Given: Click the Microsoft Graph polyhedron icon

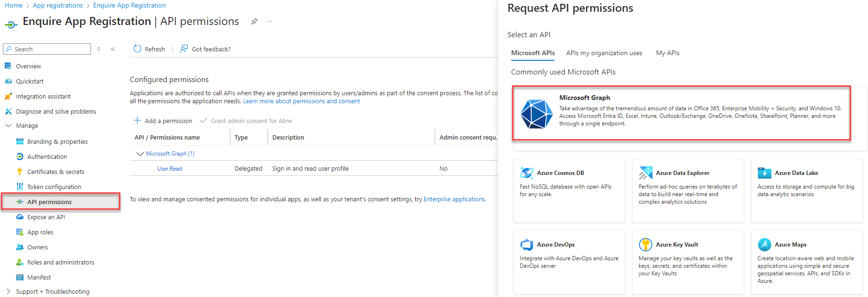Looking at the screenshot, I should 537,114.
